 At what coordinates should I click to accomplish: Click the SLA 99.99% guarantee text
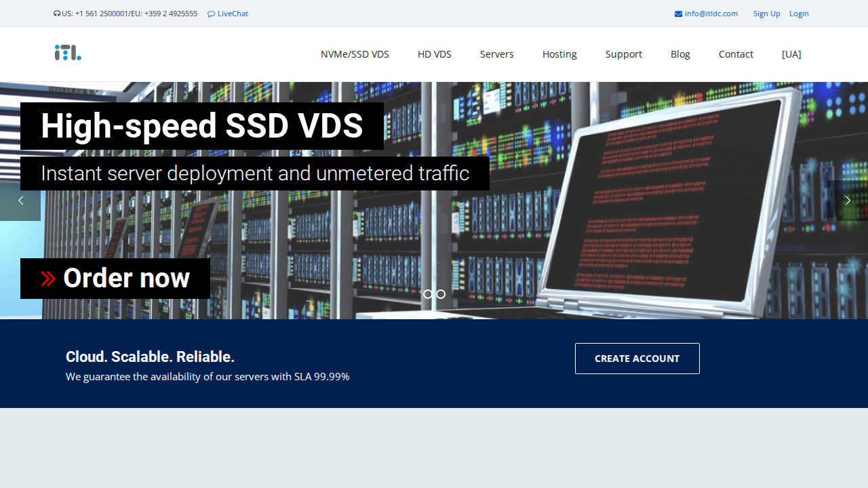click(x=208, y=377)
